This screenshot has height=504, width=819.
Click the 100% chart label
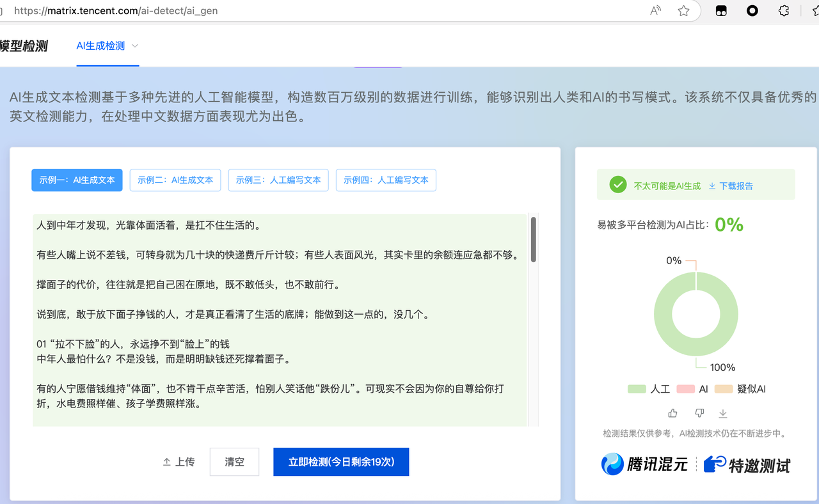(x=722, y=367)
